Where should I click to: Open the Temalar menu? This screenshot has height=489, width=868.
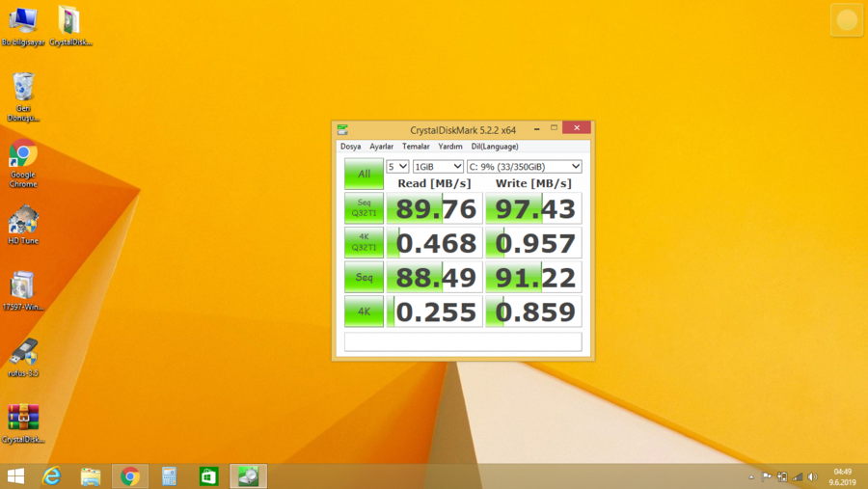(416, 147)
